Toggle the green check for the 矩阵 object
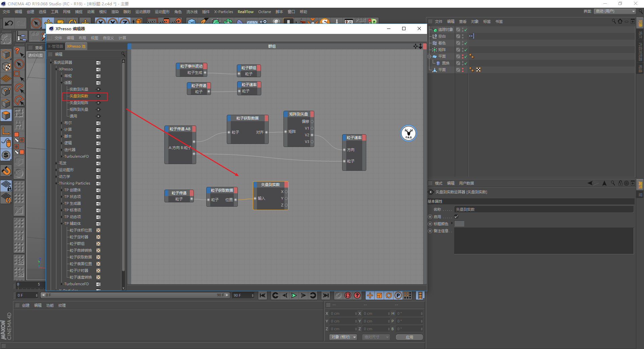644x349 pixels. coord(466,50)
